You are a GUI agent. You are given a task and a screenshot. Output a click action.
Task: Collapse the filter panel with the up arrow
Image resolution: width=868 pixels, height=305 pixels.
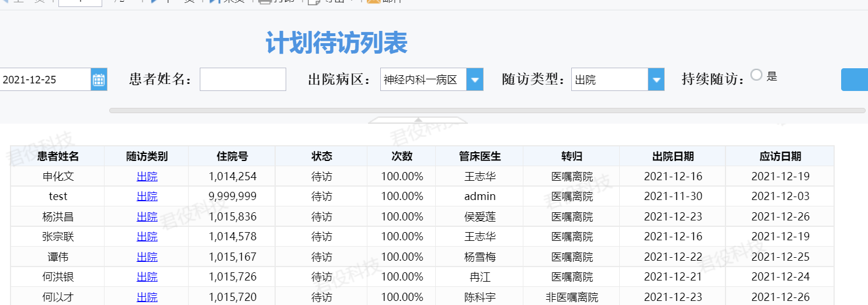[x=418, y=120]
